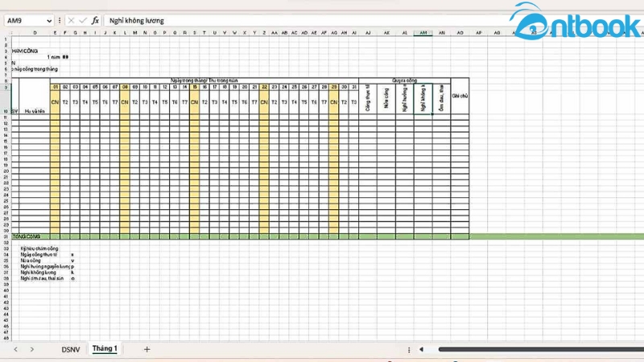Click the three-dot handle beside horizontal scrollbar

click(409, 350)
